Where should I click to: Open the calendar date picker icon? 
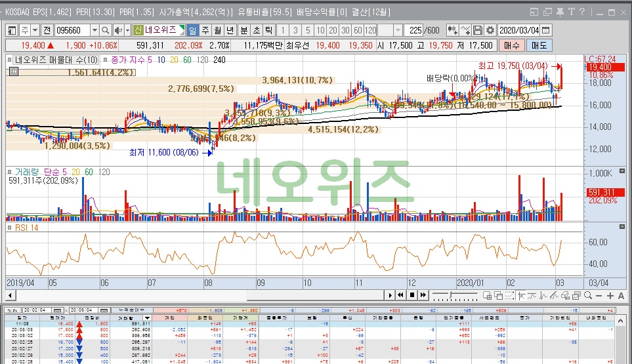tap(546, 30)
